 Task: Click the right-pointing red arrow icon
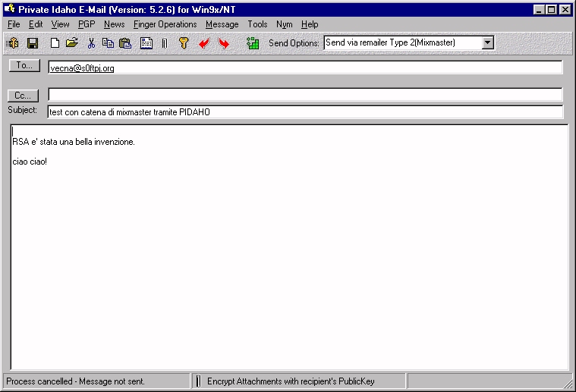(223, 43)
